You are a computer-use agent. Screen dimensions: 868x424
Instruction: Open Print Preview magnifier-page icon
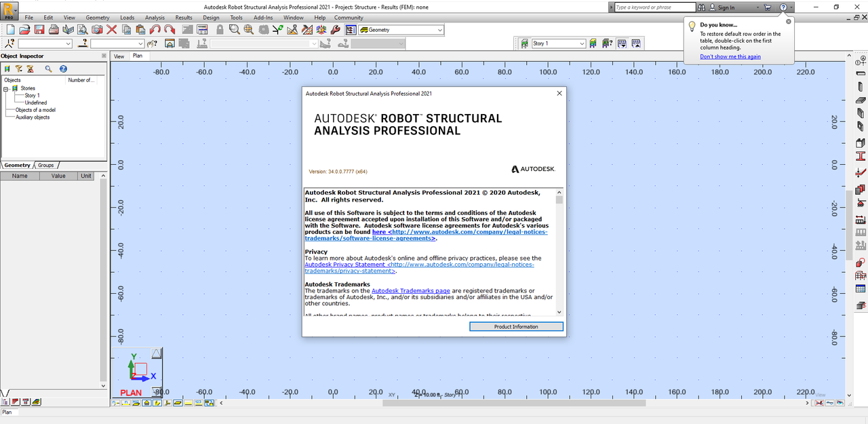click(x=83, y=30)
